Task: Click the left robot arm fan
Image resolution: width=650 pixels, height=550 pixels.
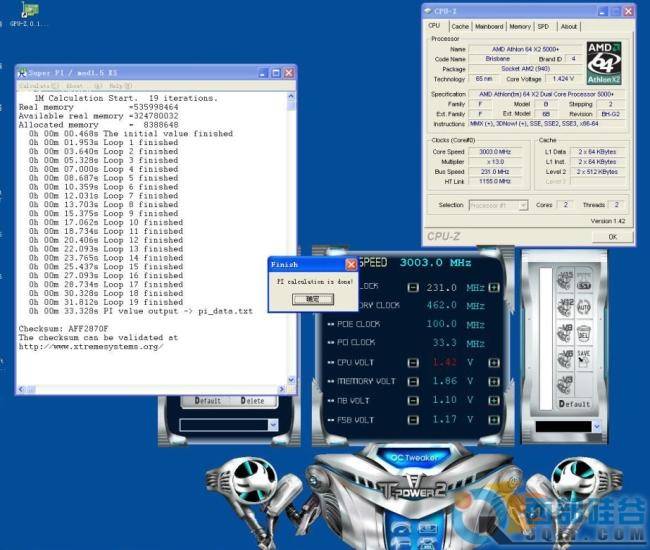Action: (x=254, y=480)
